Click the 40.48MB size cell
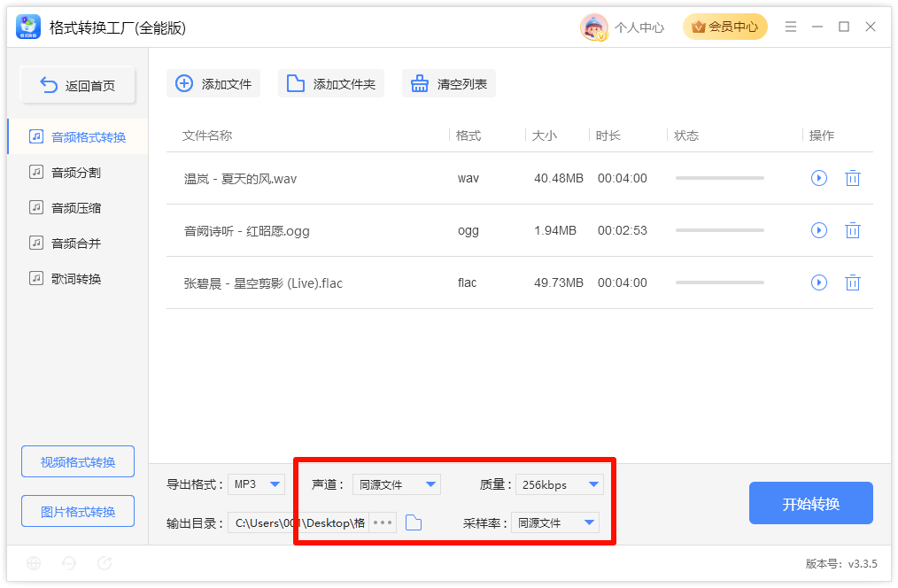Viewport: 898px width, 588px height. pos(559,178)
